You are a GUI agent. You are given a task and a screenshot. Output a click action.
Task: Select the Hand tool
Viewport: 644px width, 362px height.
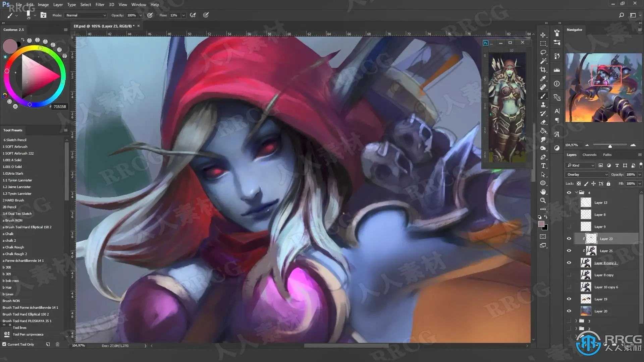click(x=543, y=192)
